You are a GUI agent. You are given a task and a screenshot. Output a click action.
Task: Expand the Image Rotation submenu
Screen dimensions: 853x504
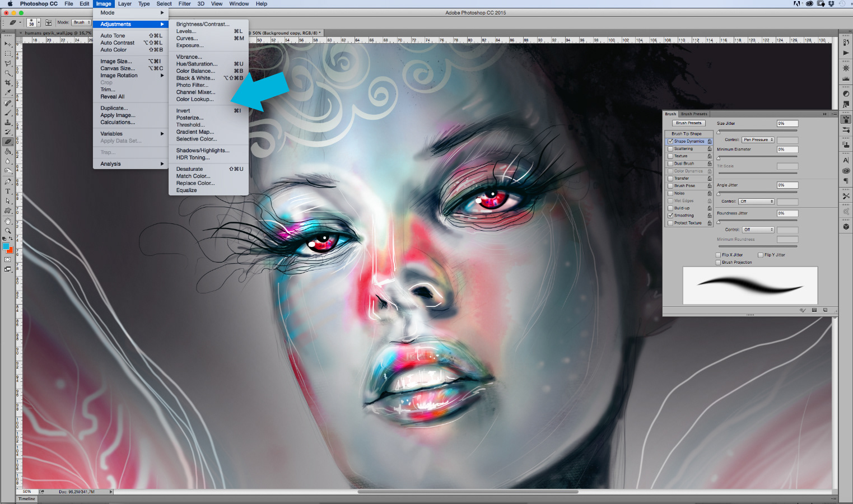click(130, 76)
